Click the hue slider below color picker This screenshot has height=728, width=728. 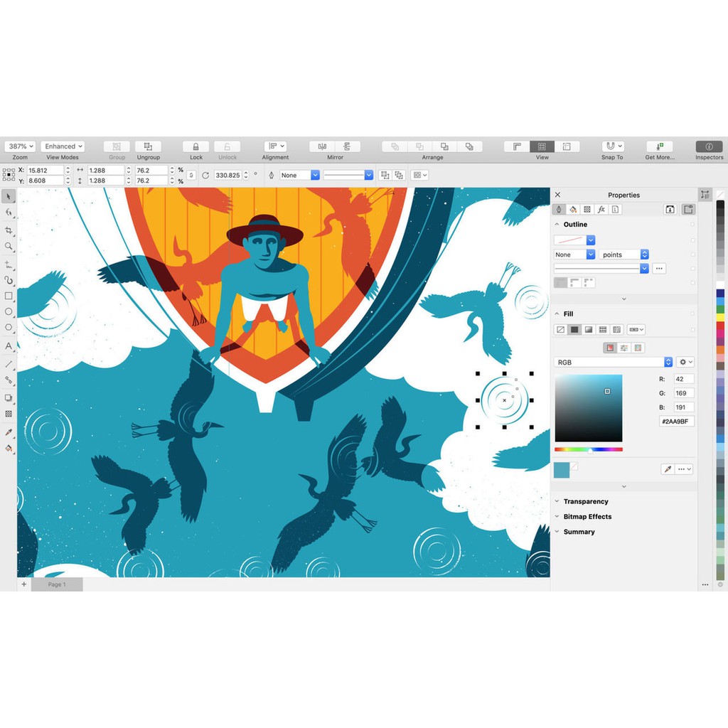[x=589, y=449]
